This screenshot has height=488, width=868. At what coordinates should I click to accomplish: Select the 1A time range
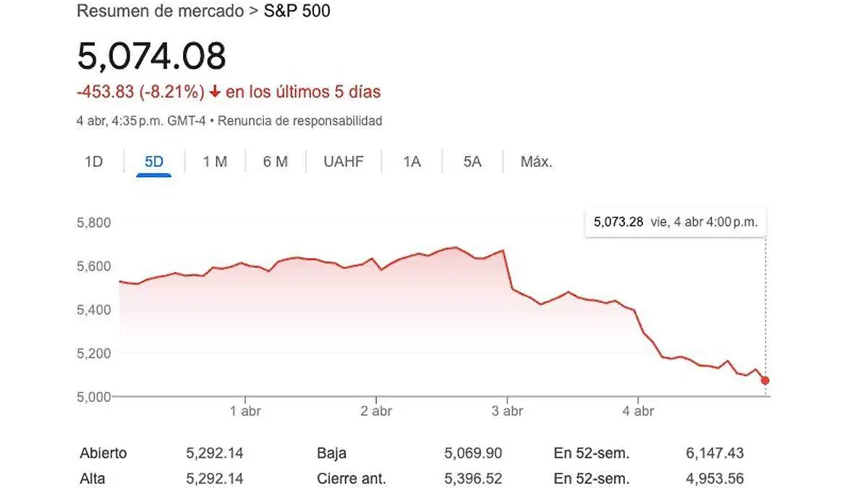point(411,161)
